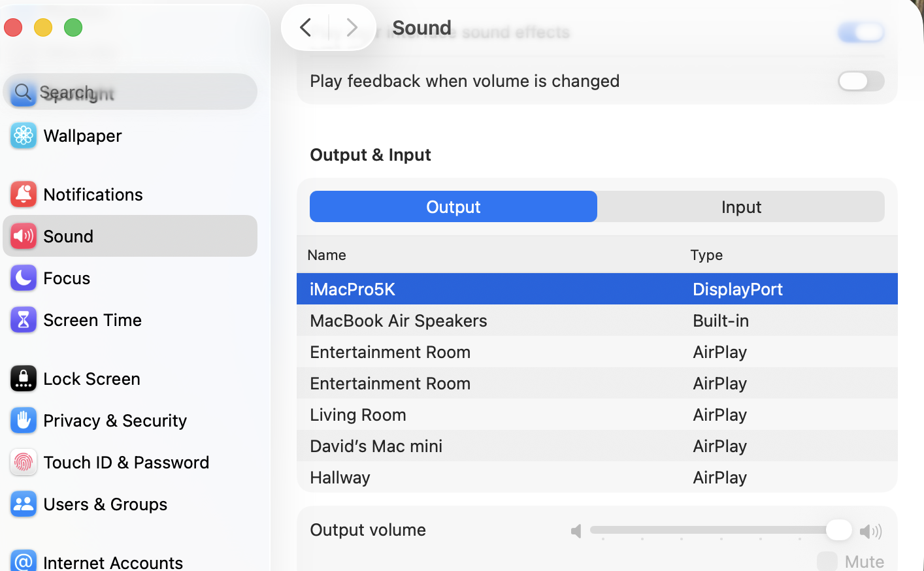Select David's Mac mini output
Image resolution: width=924 pixels, height=571 pixels.
597,446
